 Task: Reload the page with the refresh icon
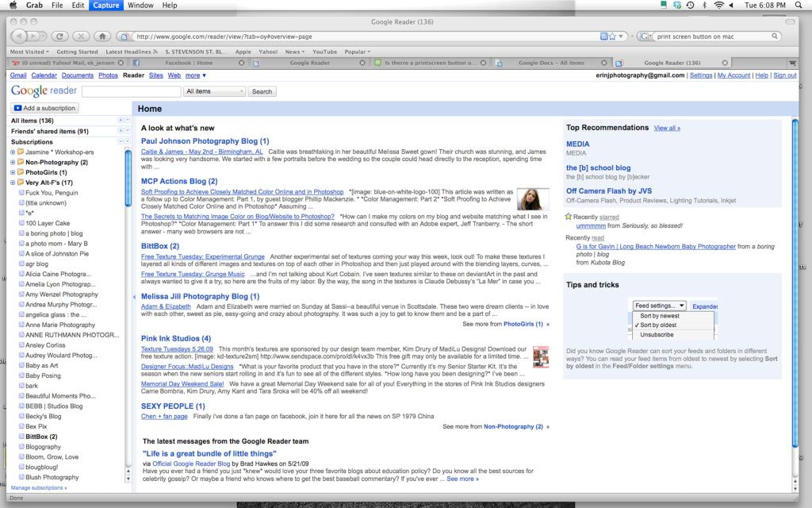60,37
